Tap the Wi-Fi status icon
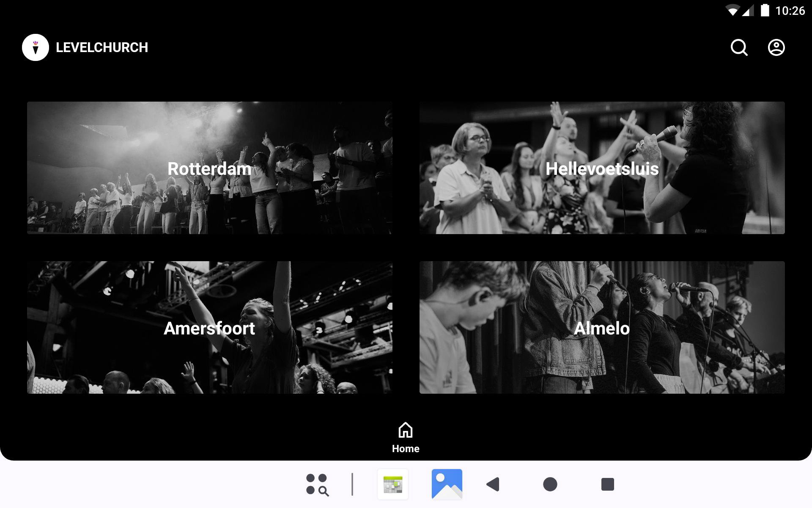Image resolution: width=812 pixels, height=508 pixels. click(x=732, y=11)
